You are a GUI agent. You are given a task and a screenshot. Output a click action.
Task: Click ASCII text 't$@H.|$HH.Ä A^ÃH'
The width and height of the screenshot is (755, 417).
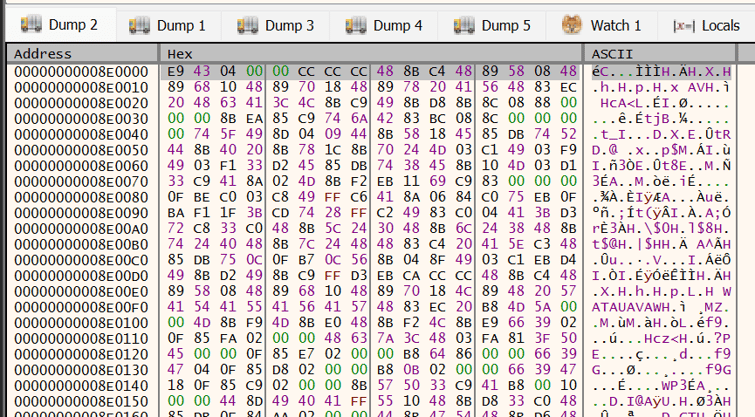[x=661, y=245]
